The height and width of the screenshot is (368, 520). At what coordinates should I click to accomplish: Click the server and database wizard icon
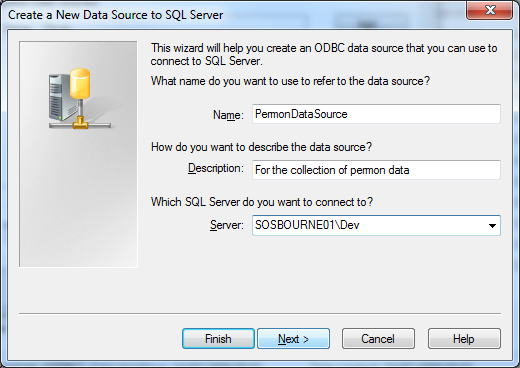pyautogui.click(x=80, y=99)
